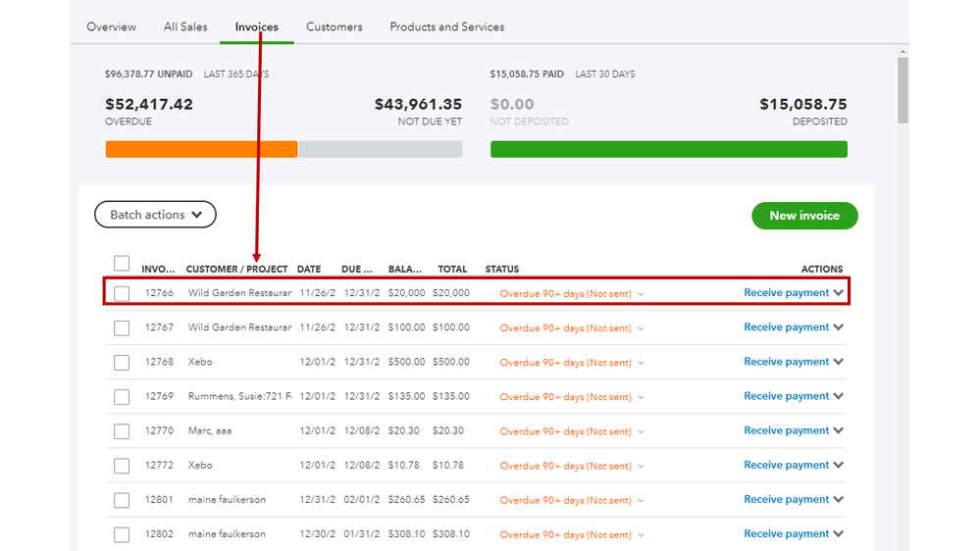The image size is (980, 551).
Task: Receive payment for invoice 12772
Action: [x=786, y=464]
